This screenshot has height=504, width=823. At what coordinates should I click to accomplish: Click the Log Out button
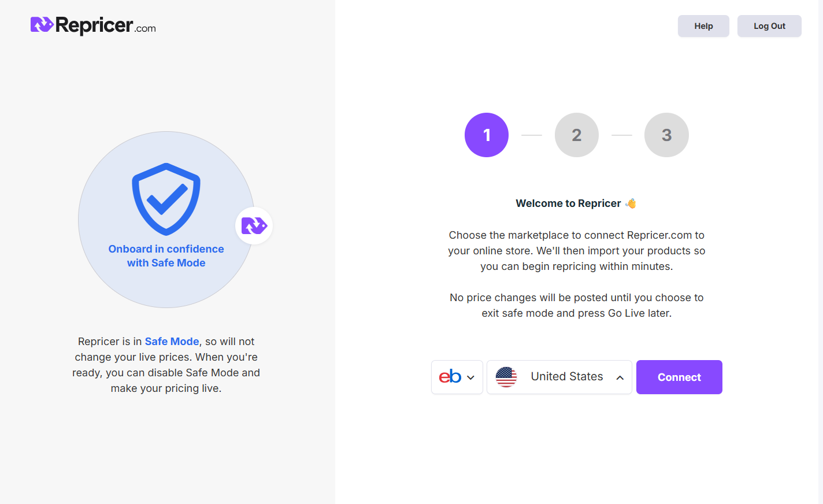click(769, 26)
